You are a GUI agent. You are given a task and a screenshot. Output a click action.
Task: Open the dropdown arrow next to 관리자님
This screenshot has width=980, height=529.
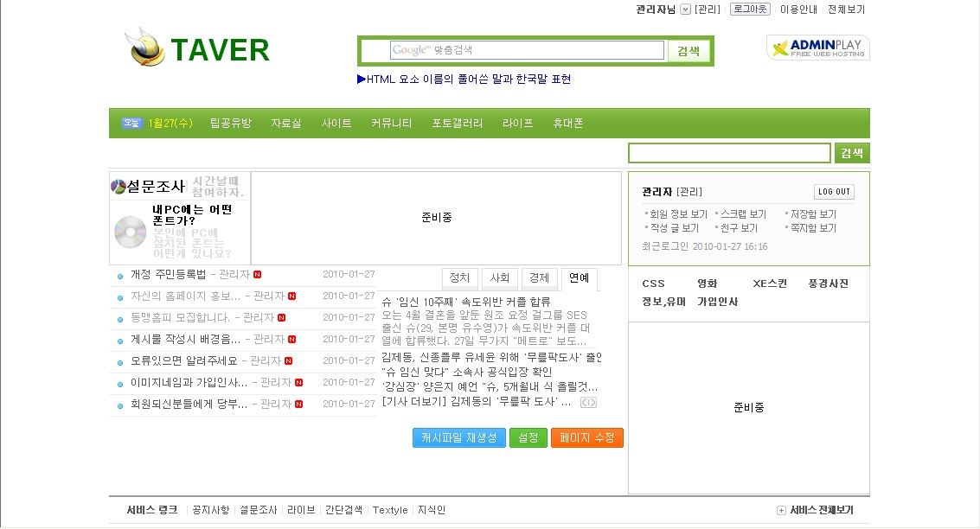click(x=686, y=10)
